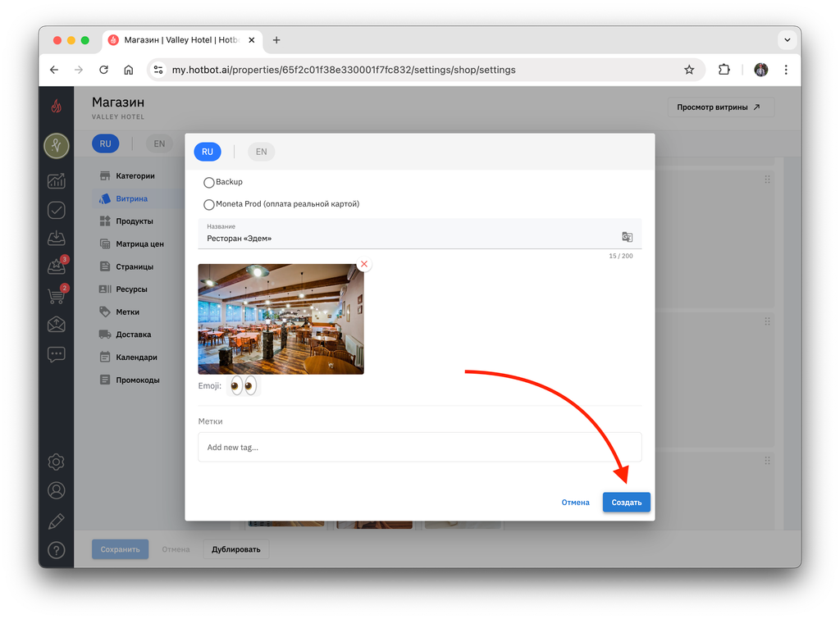This screenshot has width=840, height=619.
Task: Open the starred inbox icon with badge 3
Action: pyautogui.click(x=57, y=266)
